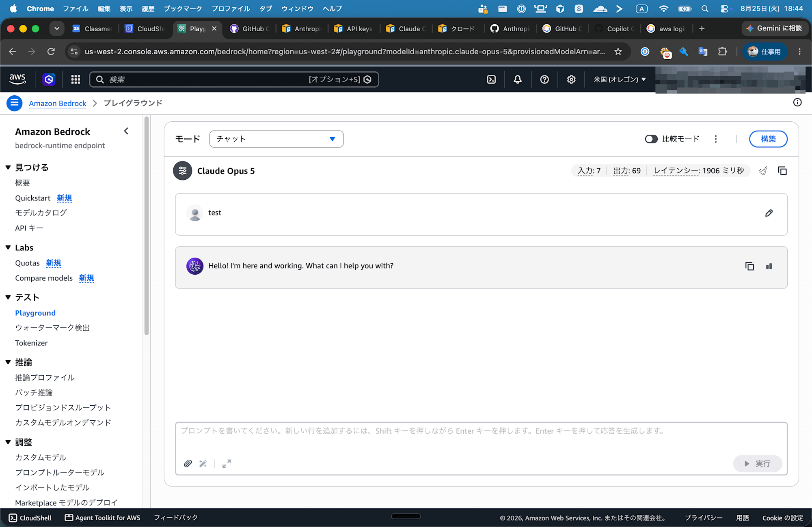Reload the browser page
This screenshot has width=812, height=527.
(x=51, y=52)
